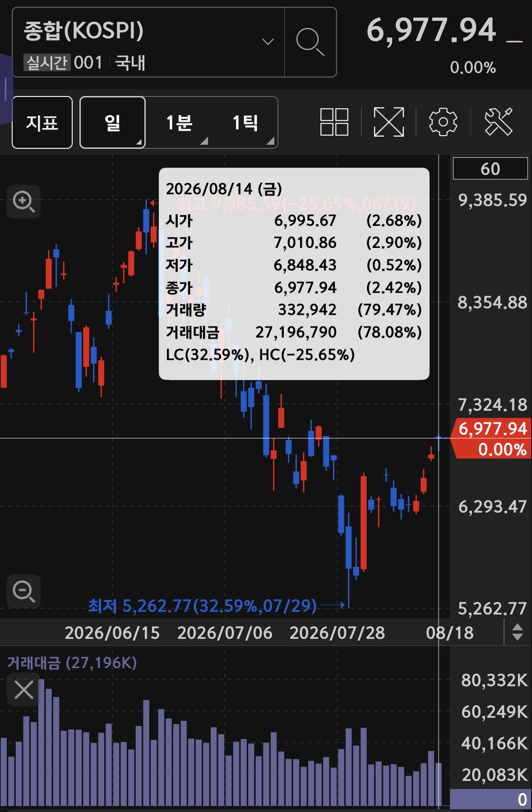Zoom in the chart with plus magnifier
The width and height of the screenshot is (532, 812).
(24, 202)
